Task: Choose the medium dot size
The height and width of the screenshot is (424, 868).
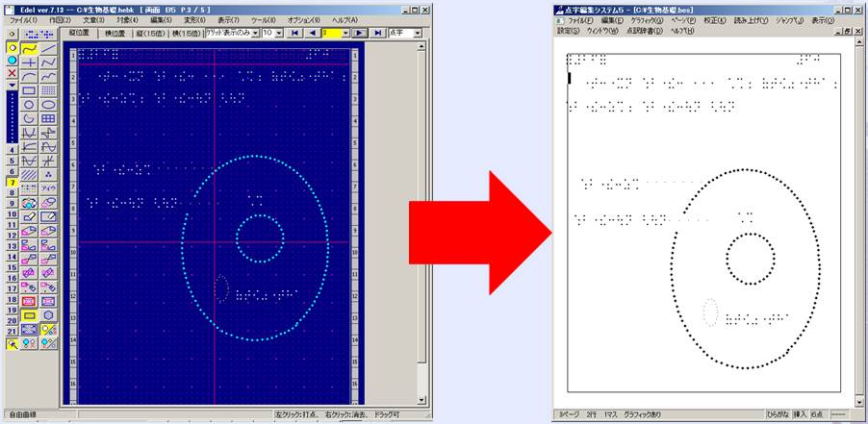Action: click(x=13, y=48)
